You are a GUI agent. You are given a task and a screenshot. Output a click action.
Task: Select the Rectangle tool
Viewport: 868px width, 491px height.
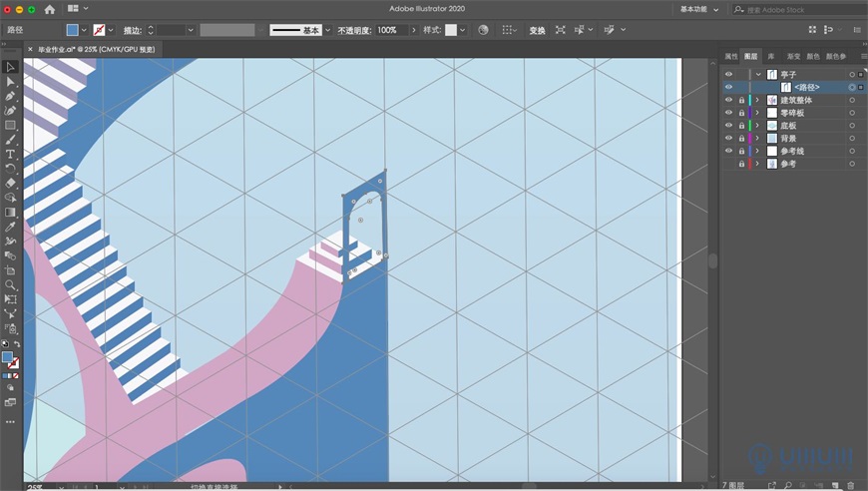tap(10, 125)
